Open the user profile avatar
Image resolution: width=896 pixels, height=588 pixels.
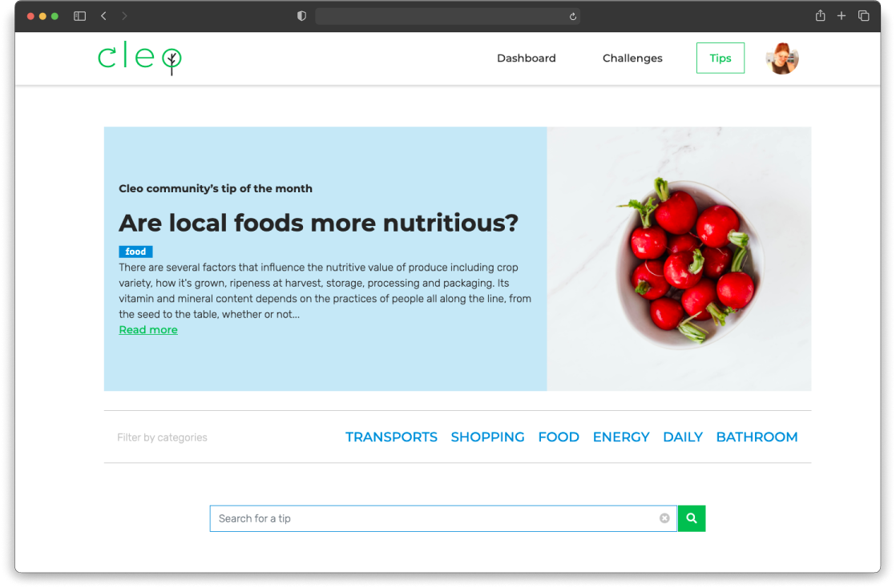tap(781, 58)
